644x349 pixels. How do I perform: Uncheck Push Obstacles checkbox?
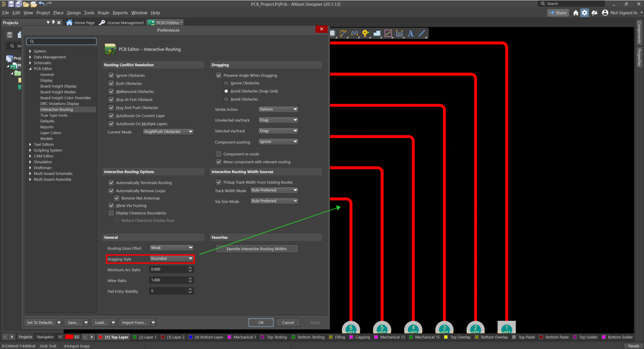pyautogui.click(x=111, y=83)
